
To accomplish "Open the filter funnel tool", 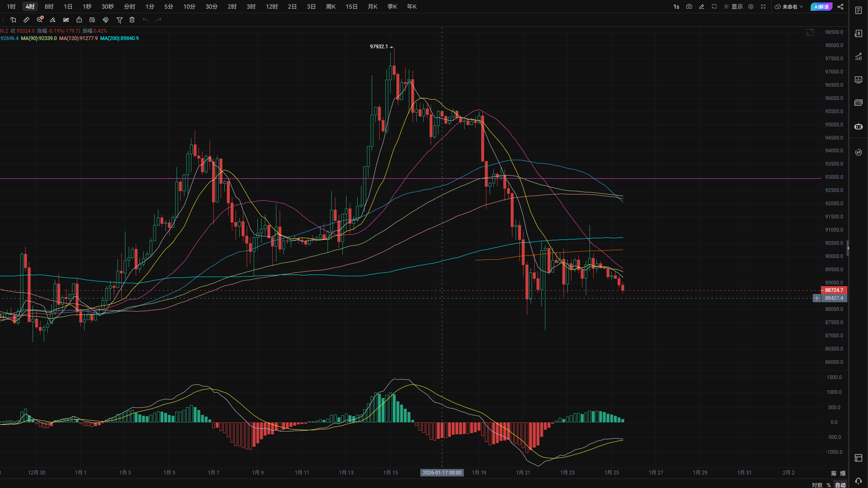I will (x=119, y=20).
